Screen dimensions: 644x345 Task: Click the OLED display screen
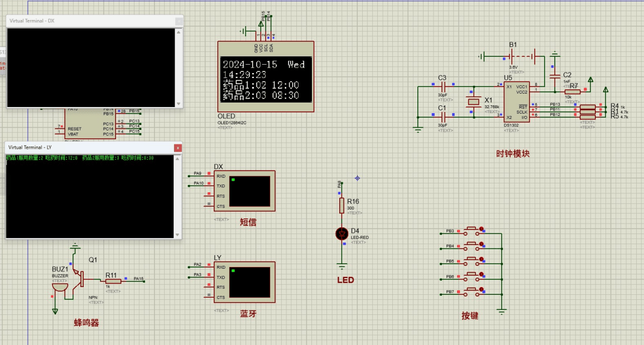click(266, 79)
